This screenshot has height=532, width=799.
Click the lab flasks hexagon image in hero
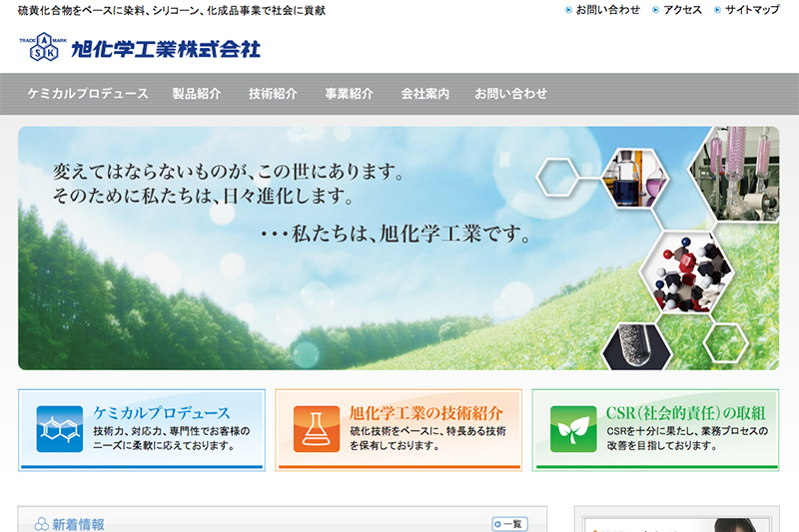635,179
